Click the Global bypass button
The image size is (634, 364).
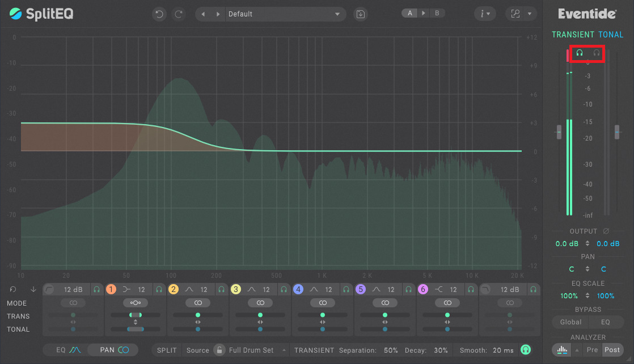click(x=570, y=323)
